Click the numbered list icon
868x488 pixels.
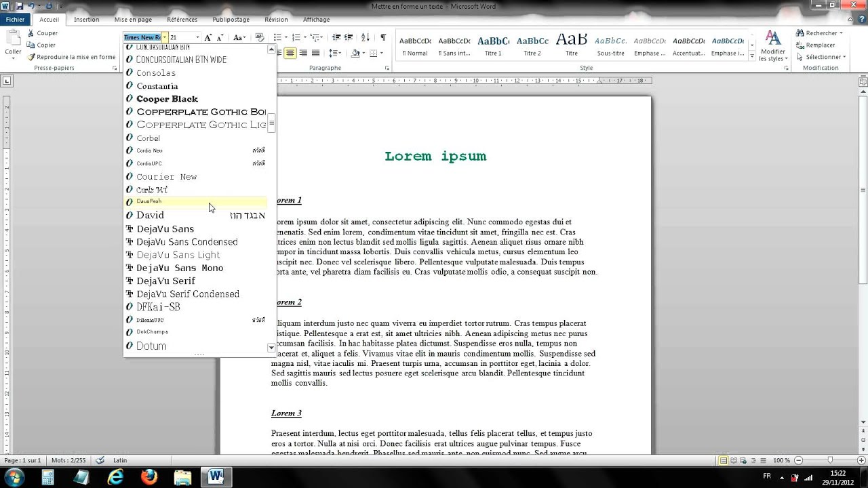point(296,37)
